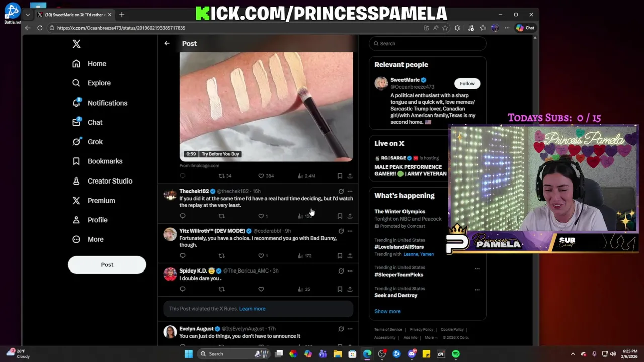The height and width of the screenshot is (362, 644).
Task: Click the X logo in the sidebar
Action: click(x=76, y=44)
